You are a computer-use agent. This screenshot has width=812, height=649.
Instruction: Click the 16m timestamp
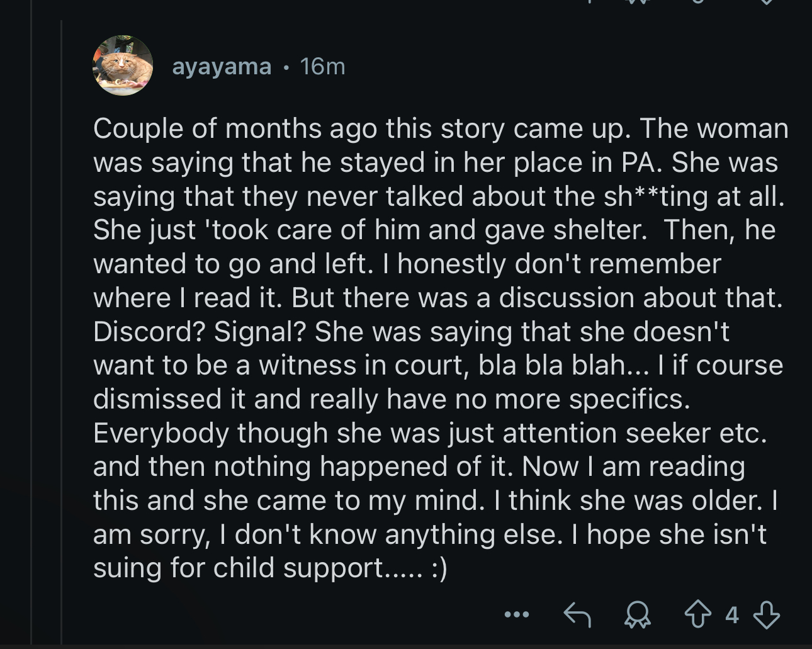tap(323, 66)
